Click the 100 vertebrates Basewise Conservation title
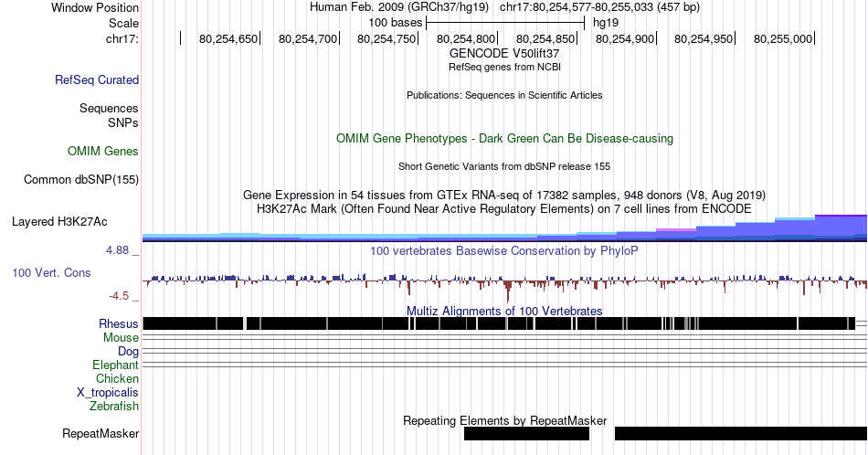The image size is (868, 455). click(504, 250)
